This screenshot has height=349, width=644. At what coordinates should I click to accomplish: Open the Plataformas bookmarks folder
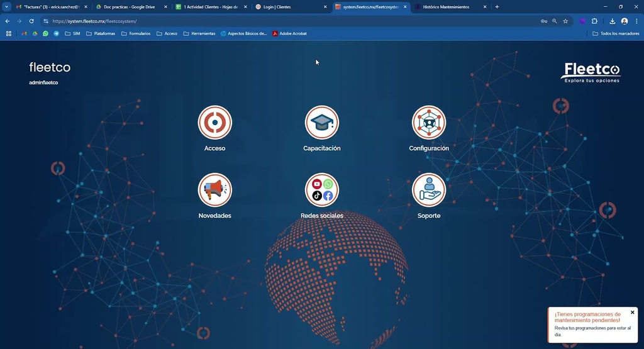tap(101, 33)
